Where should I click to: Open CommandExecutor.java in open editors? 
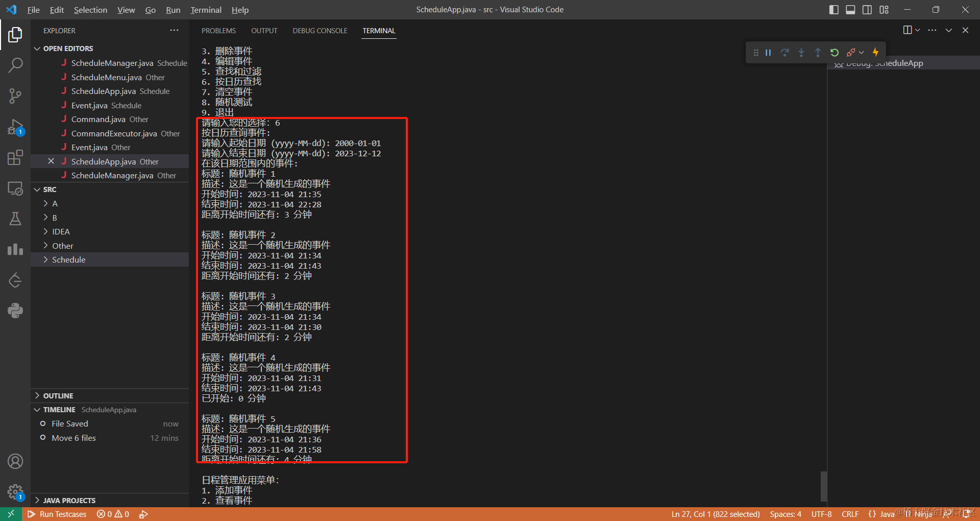110,133
